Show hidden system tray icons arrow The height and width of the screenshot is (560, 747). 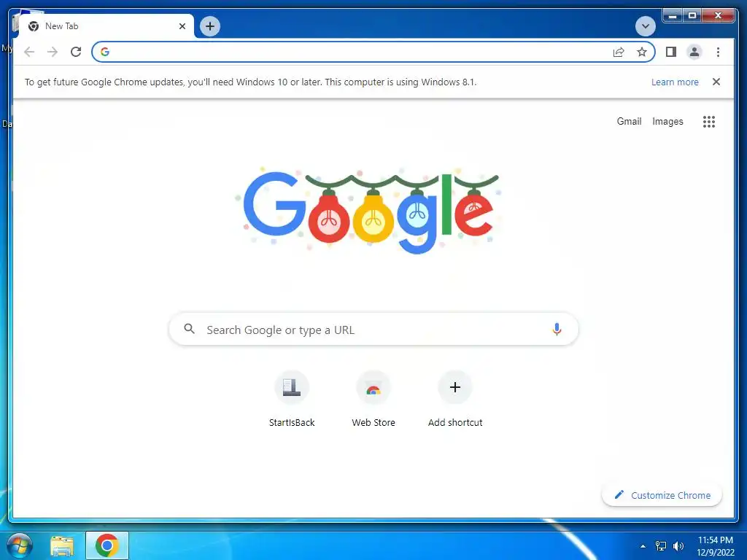643,546
